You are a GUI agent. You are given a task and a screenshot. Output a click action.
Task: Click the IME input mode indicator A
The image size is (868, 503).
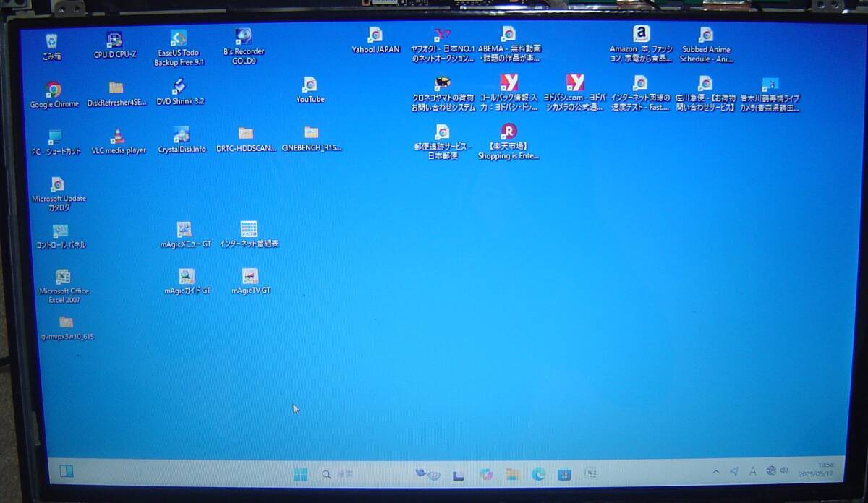click(x=753, y=470)
